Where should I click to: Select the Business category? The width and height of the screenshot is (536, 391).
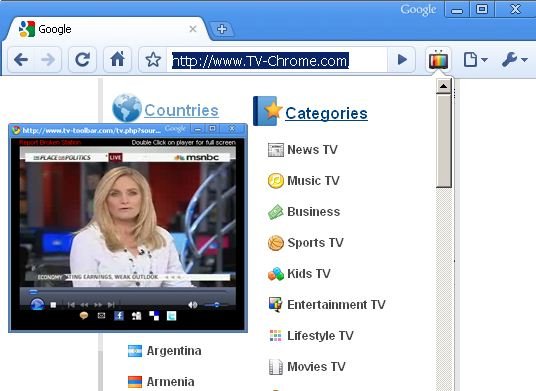(x=313, y=212)
